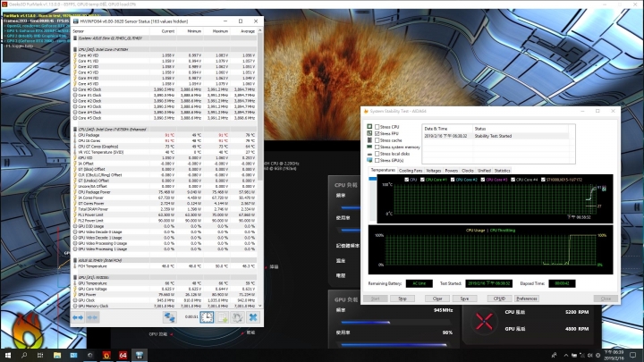Image resolution: width=644 pixels, height=362 pixels.
Task: Click the red X fan icon in ASUS panel
Action: [x=484, y=321]
